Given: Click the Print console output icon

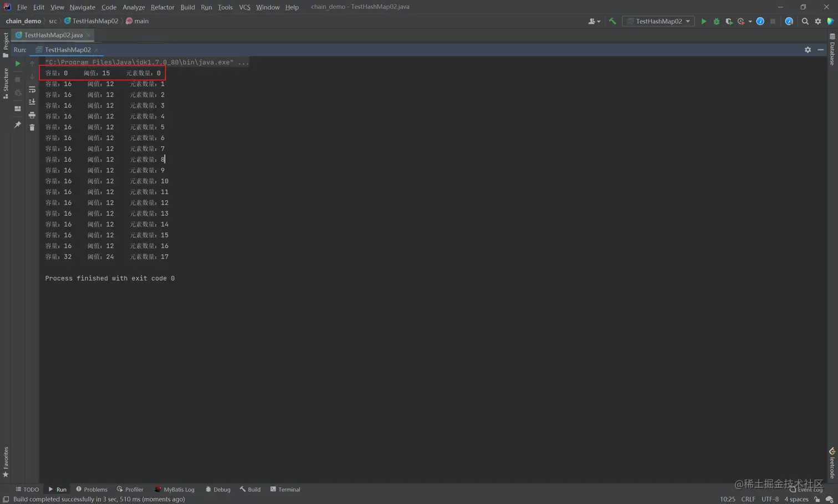Looking at the screenshot, I should [32, 115].
